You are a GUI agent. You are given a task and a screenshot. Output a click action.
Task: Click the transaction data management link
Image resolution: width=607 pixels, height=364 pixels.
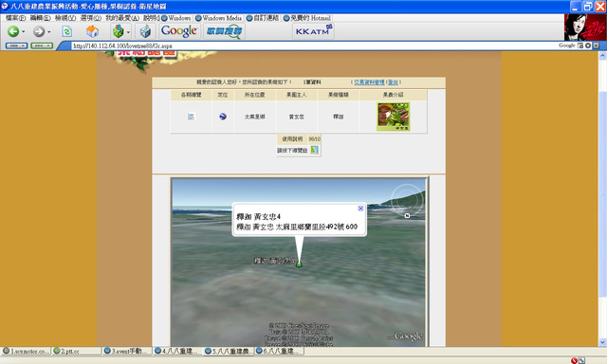click(x=369, y=82)
